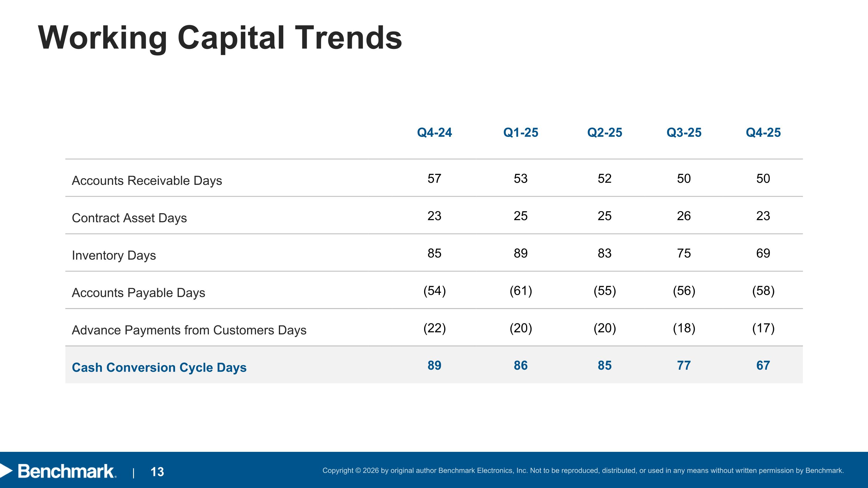
Task: Click the Inventory Days row label
Action: coord(114,255)
